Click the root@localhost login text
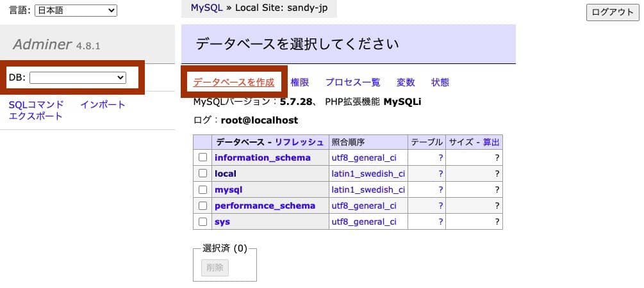 (x=260, y=120)
